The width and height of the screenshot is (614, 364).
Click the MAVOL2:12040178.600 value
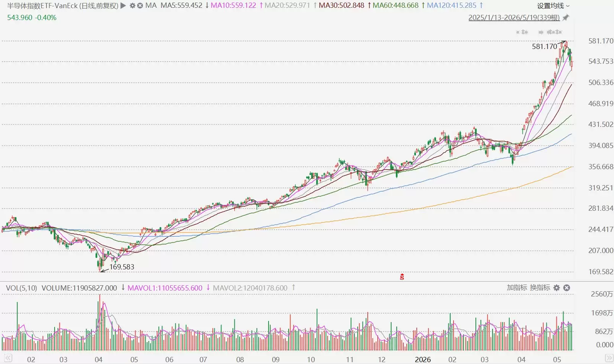tap(250, 288)
